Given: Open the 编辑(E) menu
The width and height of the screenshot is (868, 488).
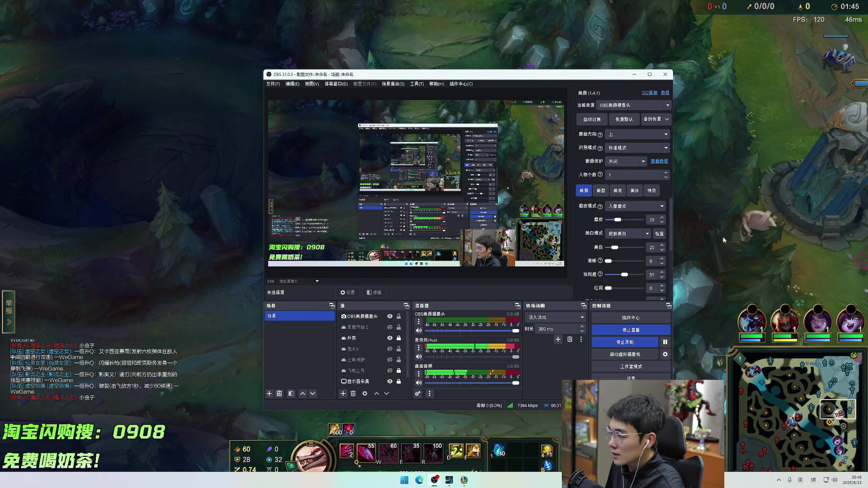Looking at the screenshot, I should pyautogui.click(x=292, y=84).
